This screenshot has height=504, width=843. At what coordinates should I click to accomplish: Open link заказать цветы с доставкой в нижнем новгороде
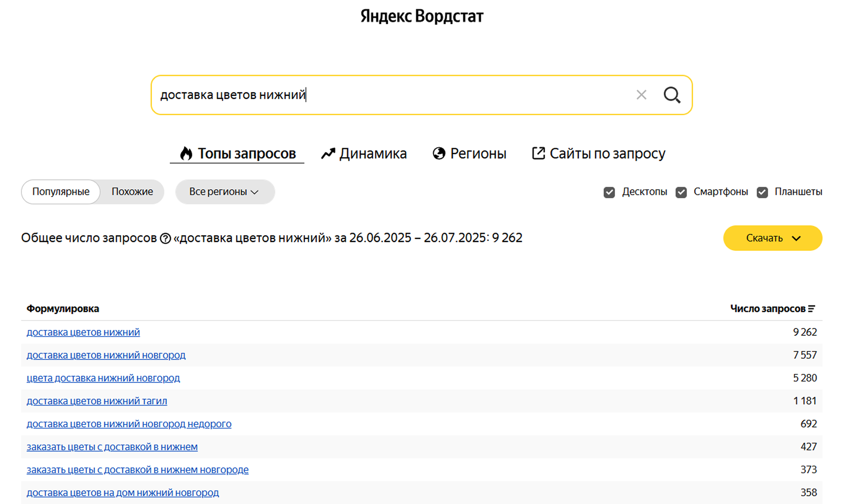(x=138, y=470)
